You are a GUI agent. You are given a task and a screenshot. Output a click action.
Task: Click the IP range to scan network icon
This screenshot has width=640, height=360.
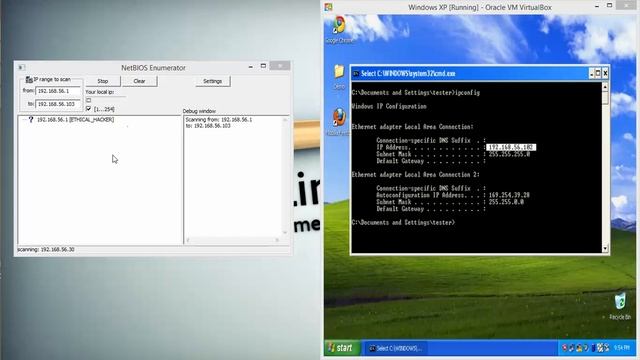tap(29, 80)
